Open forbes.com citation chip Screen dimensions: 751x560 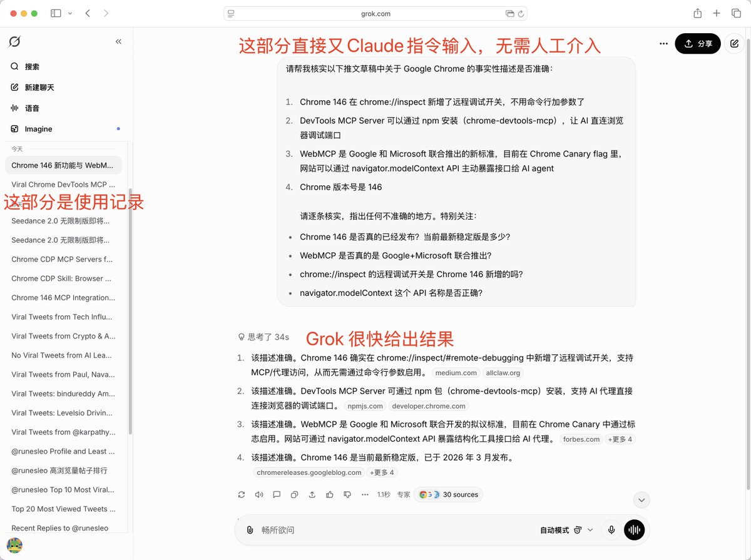[x=581, y=439]
